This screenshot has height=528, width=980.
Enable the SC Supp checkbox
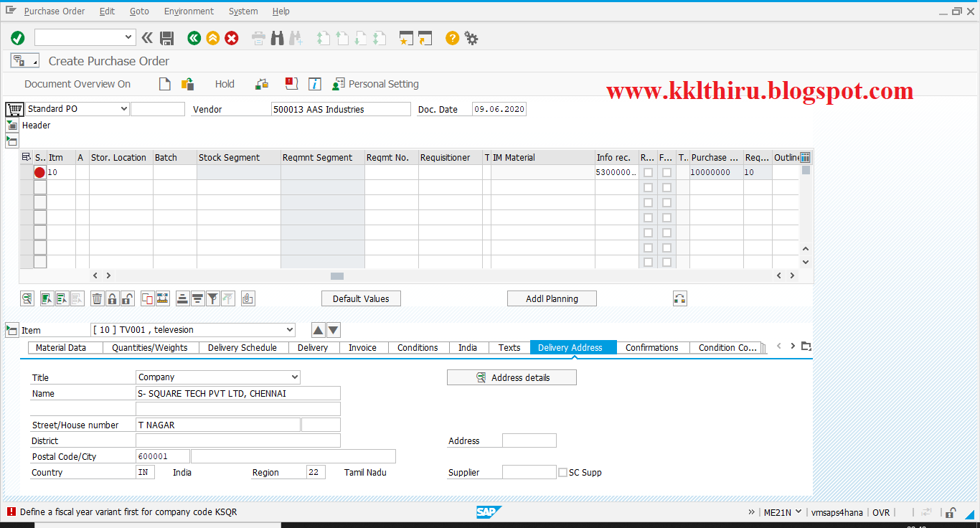[x=562, y=473]
